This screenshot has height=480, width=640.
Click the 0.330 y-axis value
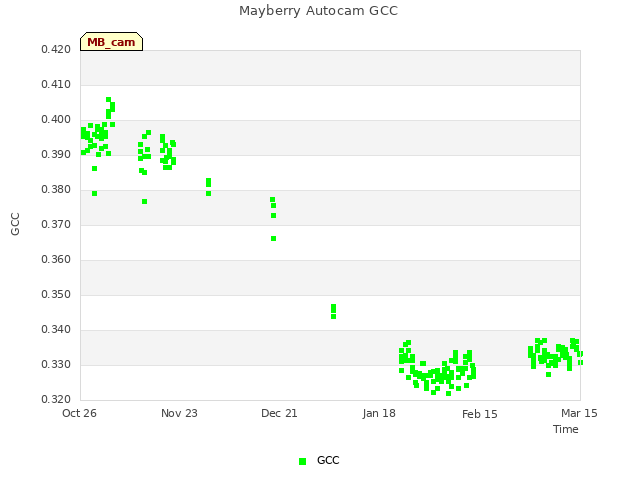(x=56, y=364)
